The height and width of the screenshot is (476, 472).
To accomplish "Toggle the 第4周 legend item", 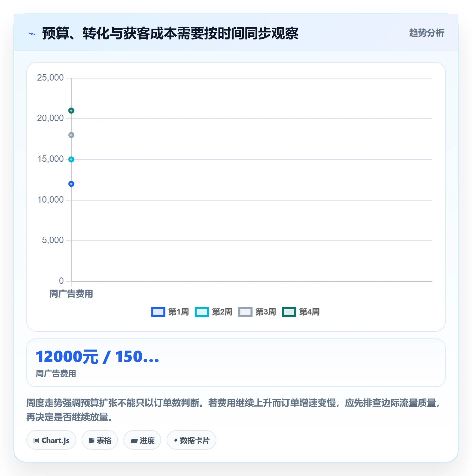I will tap(301, 312).
